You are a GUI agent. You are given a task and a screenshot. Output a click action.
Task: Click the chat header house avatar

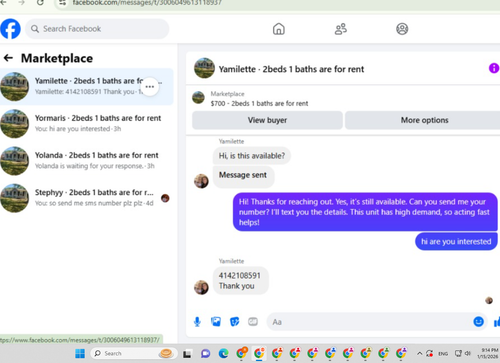pyautogui.click(x=204, y=68)
